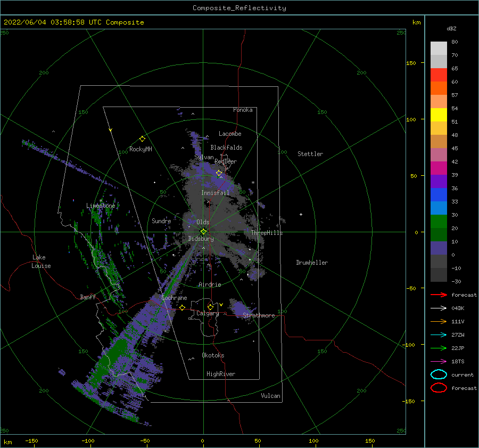Viewport: 479px width, 448px height.
Task: Click the ThreeHills label
Action: pyautogui.click(x=267, y=233)
